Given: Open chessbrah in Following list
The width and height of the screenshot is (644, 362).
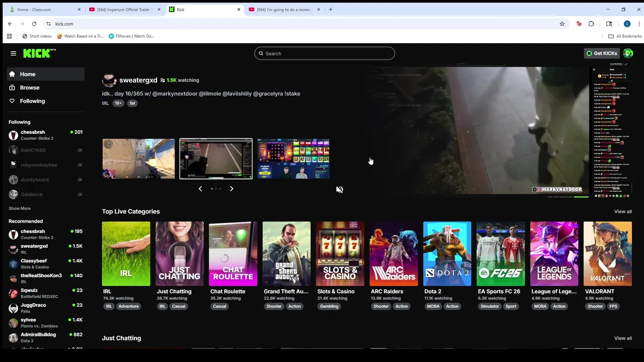Looking at the screenshot, I should tap(46, 135).
